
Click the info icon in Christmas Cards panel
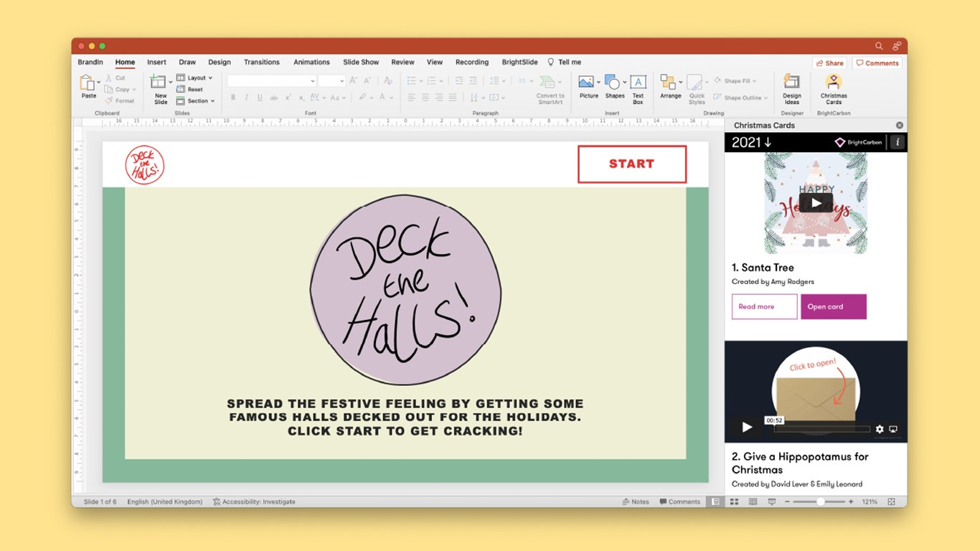pyautogui.click(x=897, y=142)
